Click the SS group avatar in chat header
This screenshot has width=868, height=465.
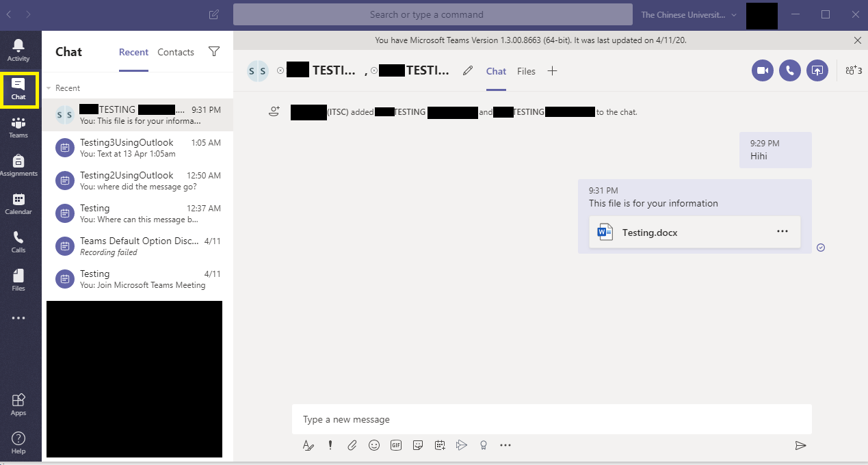(x=258, y=70)
